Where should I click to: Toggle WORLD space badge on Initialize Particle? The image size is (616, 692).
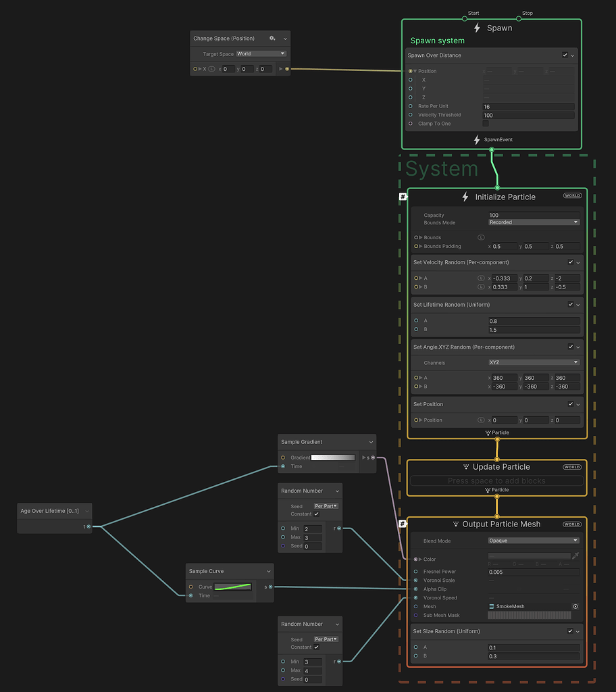pyautogui.click(x=572, y=195)
